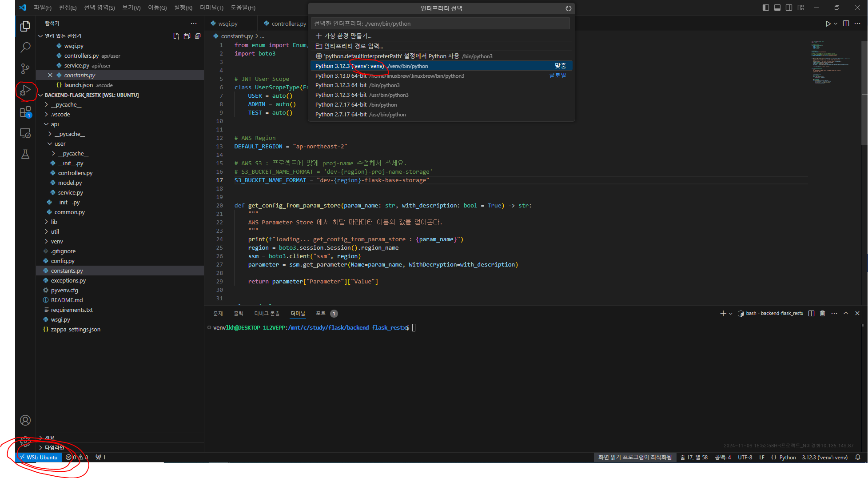Open the Run and Debug view
This screenshot has height=478, width=868.
(25, 91)
